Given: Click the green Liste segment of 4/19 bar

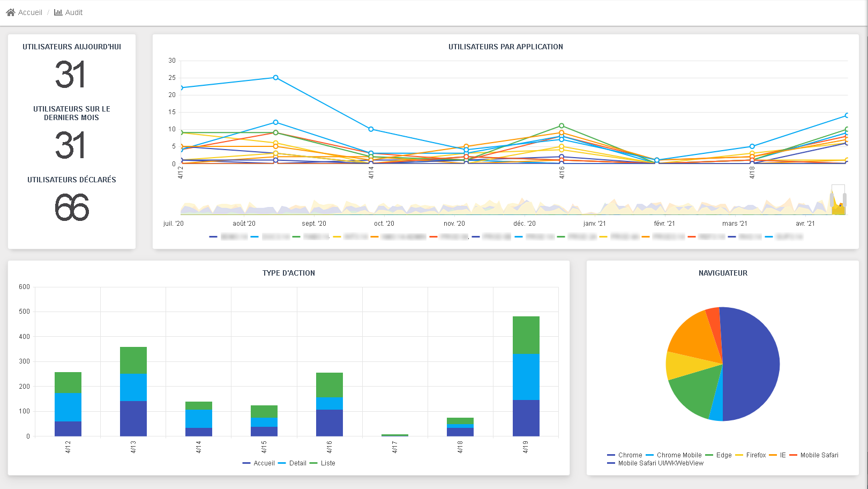Looking at the screenshot, I should coord(526,335).
